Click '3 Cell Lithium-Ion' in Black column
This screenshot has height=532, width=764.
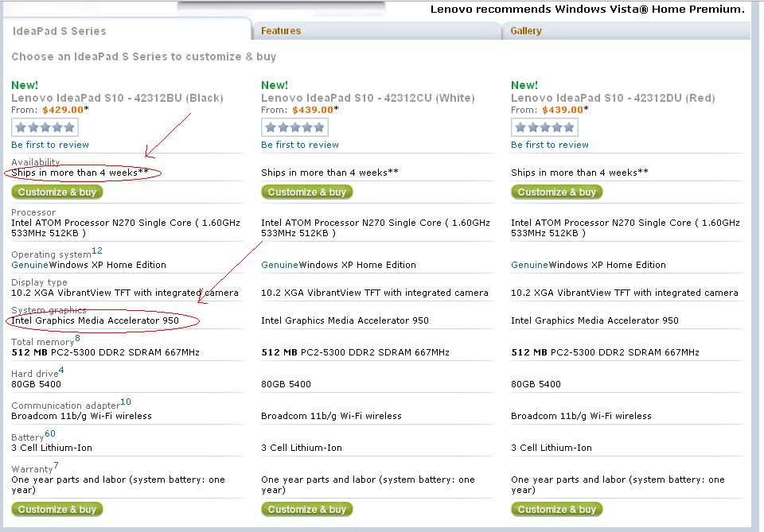coord(52,447)
